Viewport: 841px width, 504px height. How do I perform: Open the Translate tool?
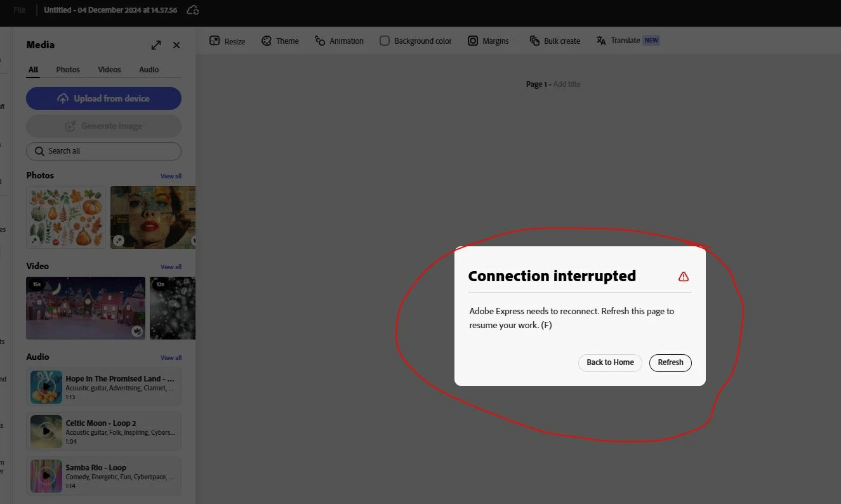(x=628, y=41)
